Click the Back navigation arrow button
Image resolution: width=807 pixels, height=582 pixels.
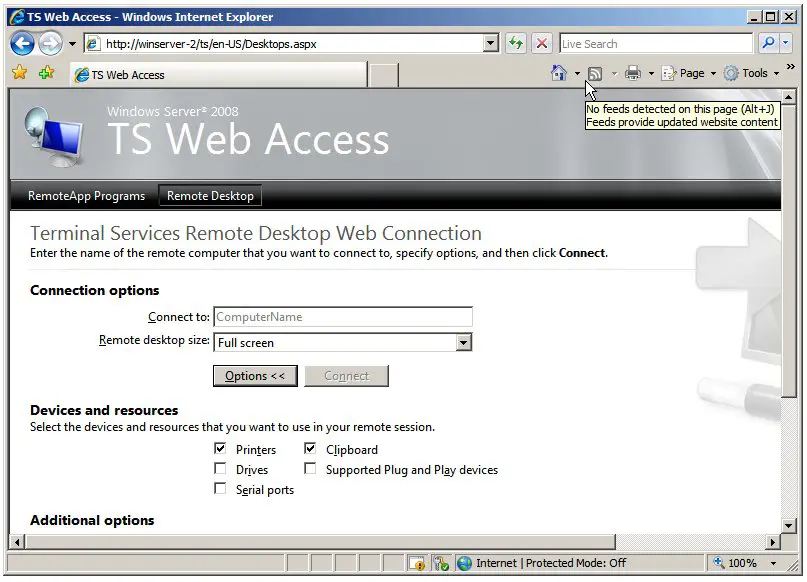point(22,43)
